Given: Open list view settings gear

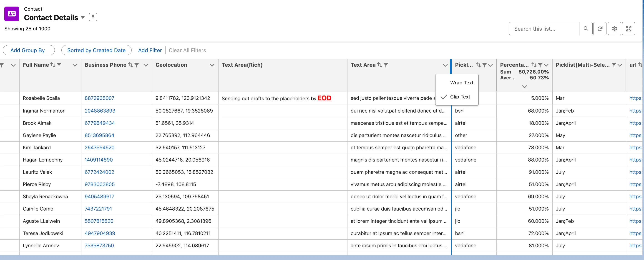Looking at the screenshot, I should (x=614, y=28).
